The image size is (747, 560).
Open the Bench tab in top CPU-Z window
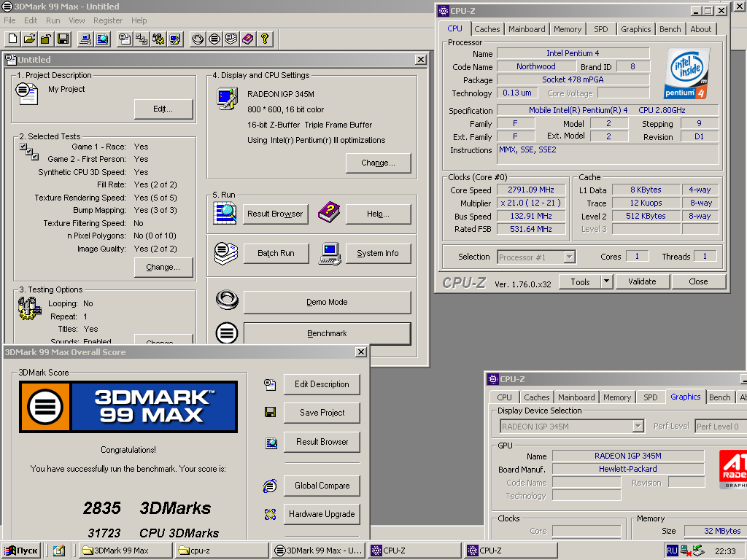coord(670,29)
